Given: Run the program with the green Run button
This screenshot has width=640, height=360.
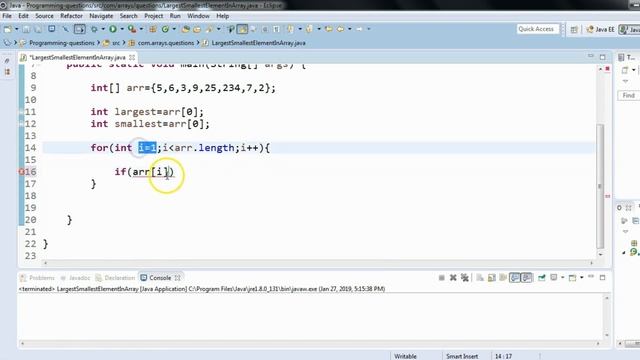Looking at the screenshot, I should 113,29.
